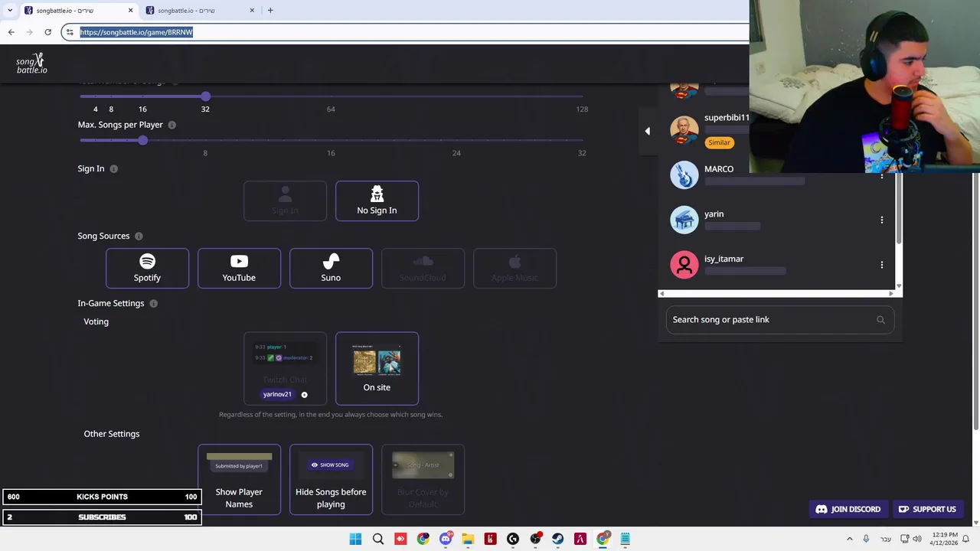Select the disabled Sign In option
The image size is (980, 551).
285,201
